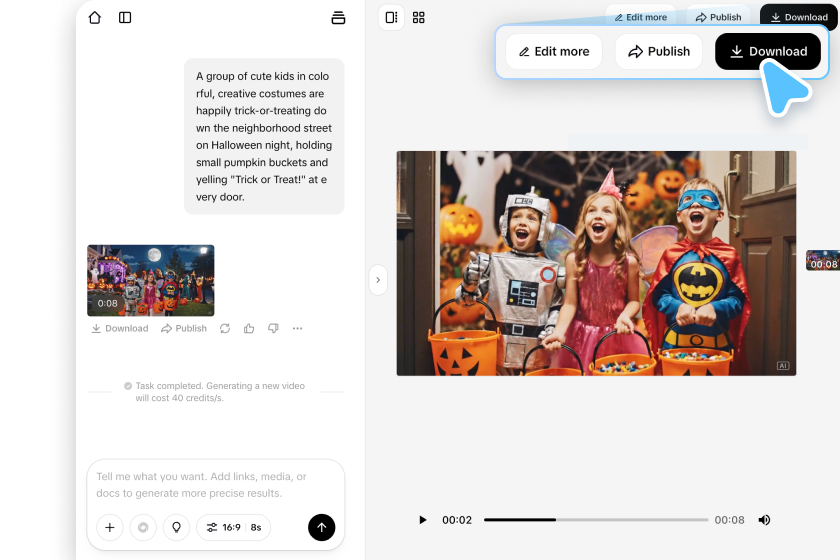Give the result a thumbs up

249,328
